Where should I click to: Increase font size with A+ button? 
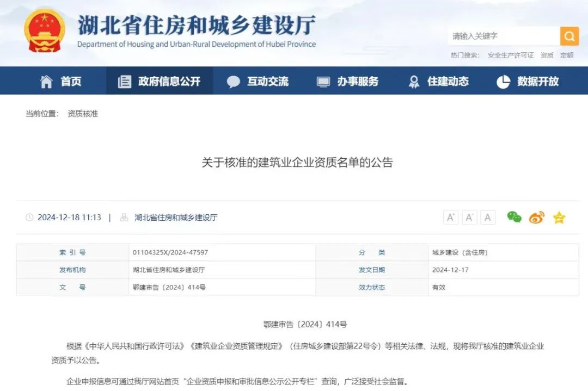pyautogui.click(x=451, y=218)
